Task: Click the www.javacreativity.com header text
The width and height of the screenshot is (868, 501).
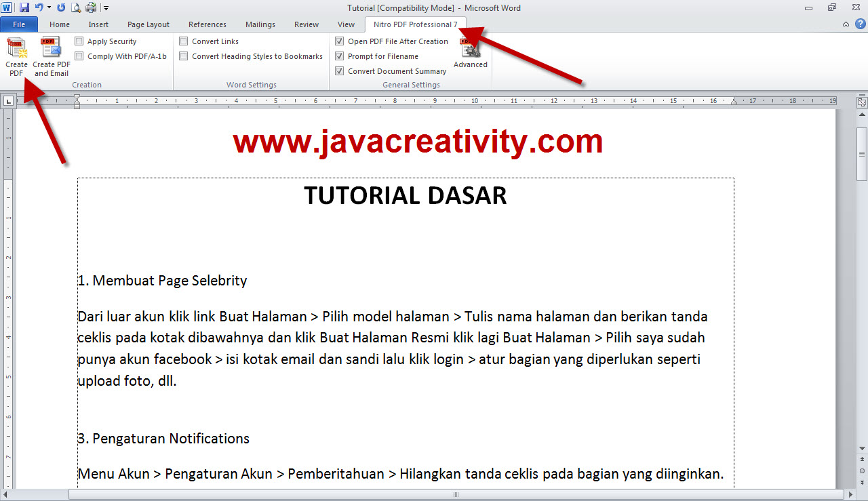Action: [418, 142]
